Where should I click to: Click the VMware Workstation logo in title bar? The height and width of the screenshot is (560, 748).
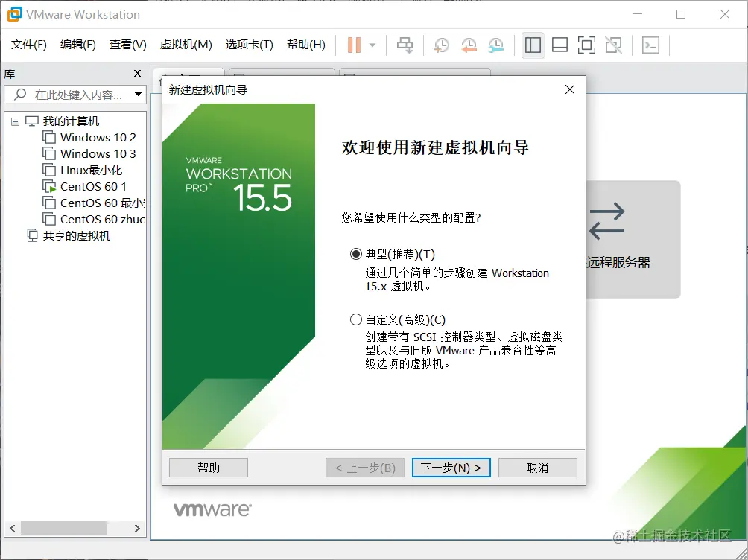(x=15, y=14)
